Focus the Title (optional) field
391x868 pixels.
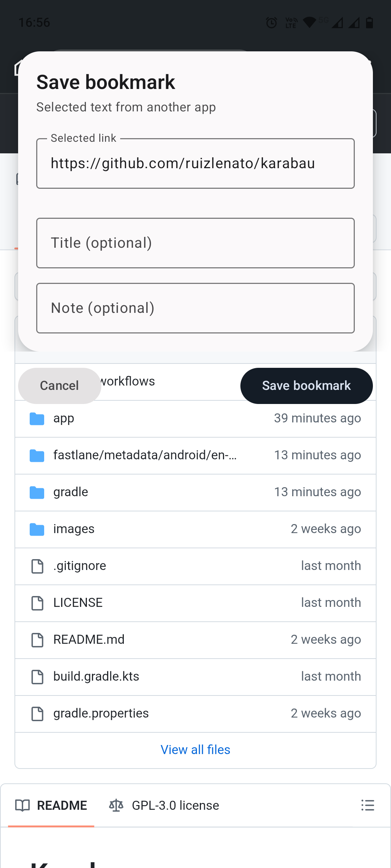(x=195, y=243)
